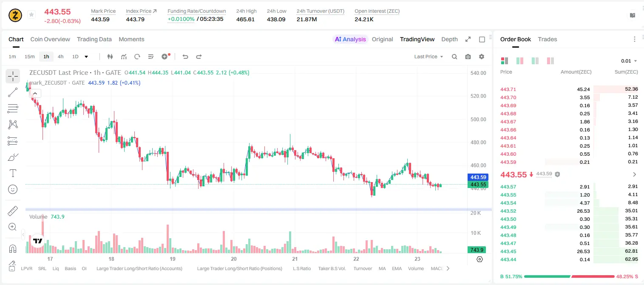Select the trend line drawing tool

tap(13, 92)
